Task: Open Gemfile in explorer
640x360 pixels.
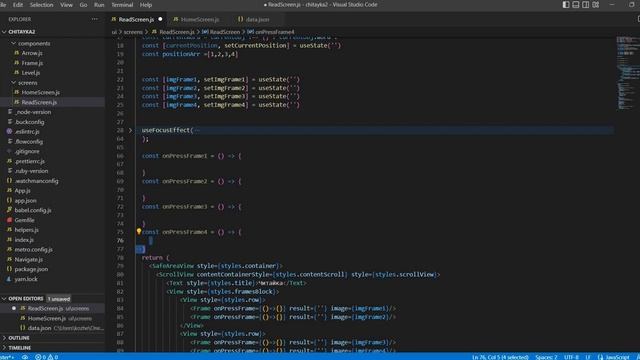Action: pos(24,220)
